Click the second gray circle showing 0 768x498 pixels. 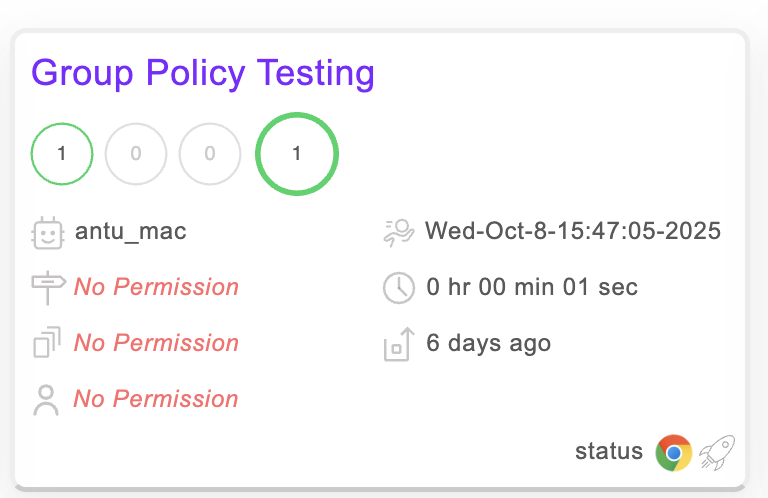(x=136, y=154)
